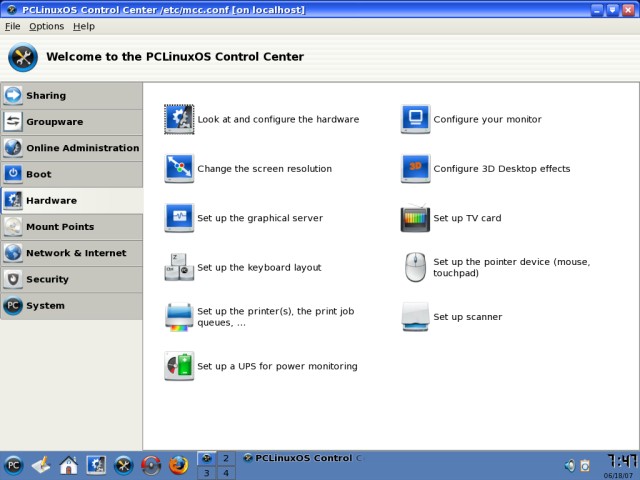Image resolution: width=640 pixels, height=480 pixels.
Task: Open the Mount Points section
Action: point(71,227)
